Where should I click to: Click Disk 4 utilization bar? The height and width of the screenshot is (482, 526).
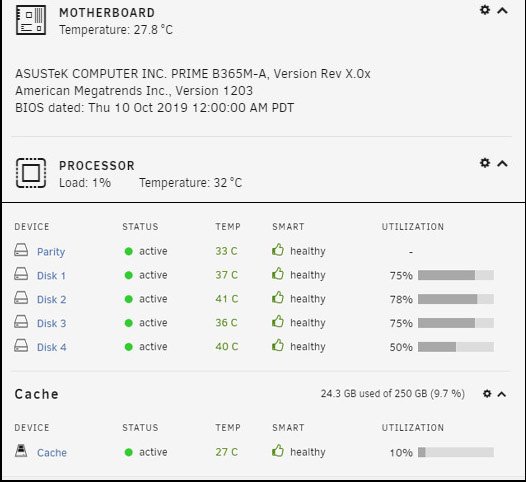(x=456, y=347)
